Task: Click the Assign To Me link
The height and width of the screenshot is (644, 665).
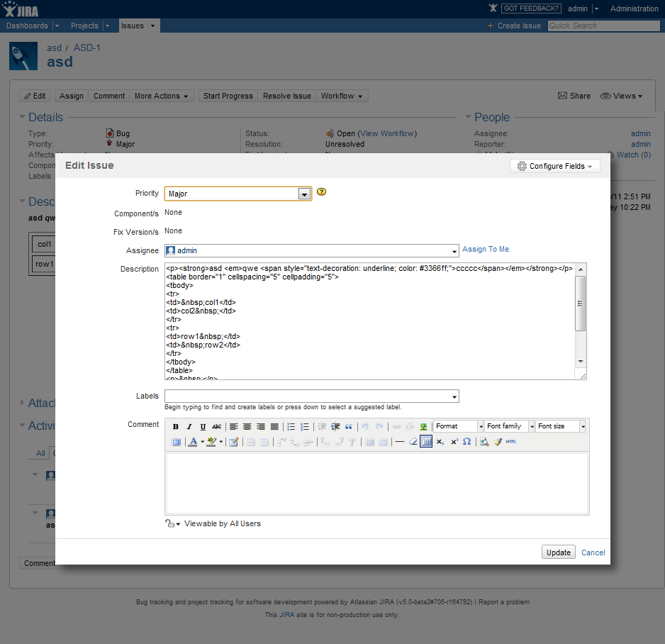Action: pyautogui.click(x=486, y=250)
